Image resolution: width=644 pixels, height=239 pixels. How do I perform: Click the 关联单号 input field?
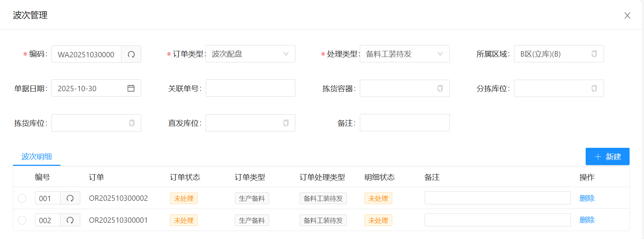pos(250,88)
